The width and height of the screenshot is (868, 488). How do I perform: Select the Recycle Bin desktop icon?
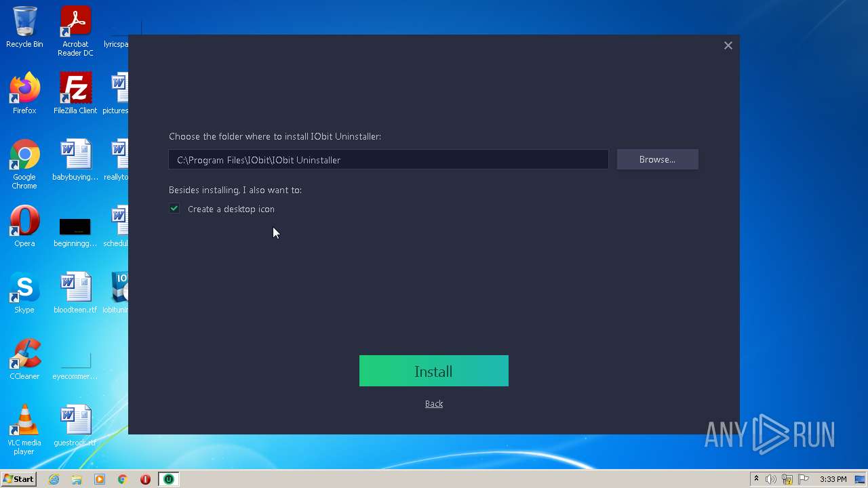coord(24,28)
